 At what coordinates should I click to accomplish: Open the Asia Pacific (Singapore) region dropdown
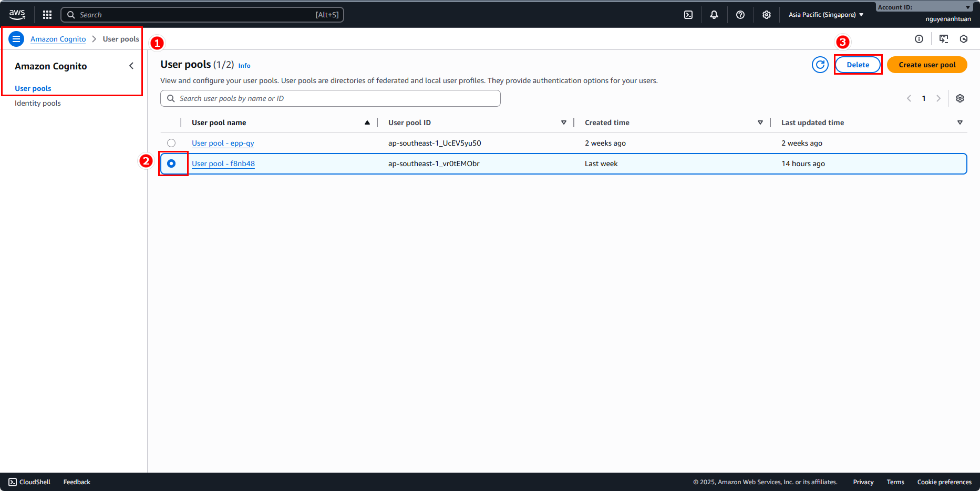[x=826, y=15]
